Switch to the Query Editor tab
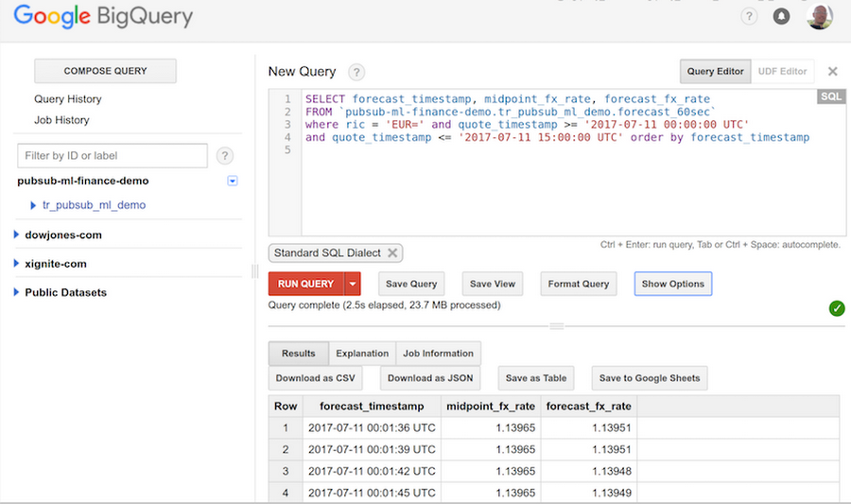Image resolution: width=851 pixels, height=504 pixels. [x=716, y=71]
